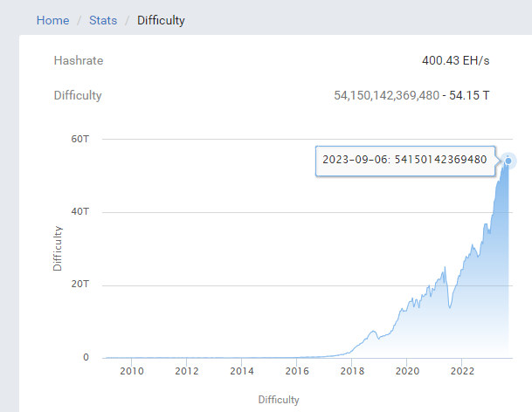Open the Home breadcrumb link
Screen dimensions: 532x412
point(53,20)
